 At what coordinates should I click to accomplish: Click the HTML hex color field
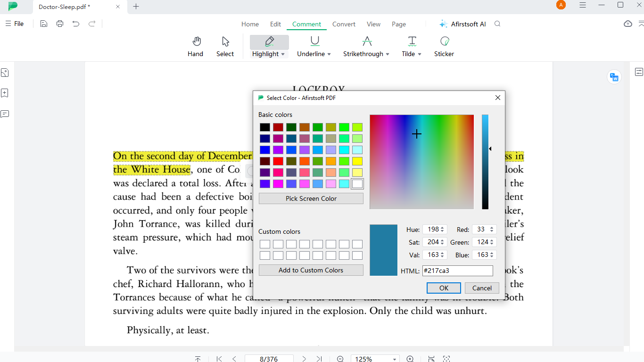click(x=457, y=271)
